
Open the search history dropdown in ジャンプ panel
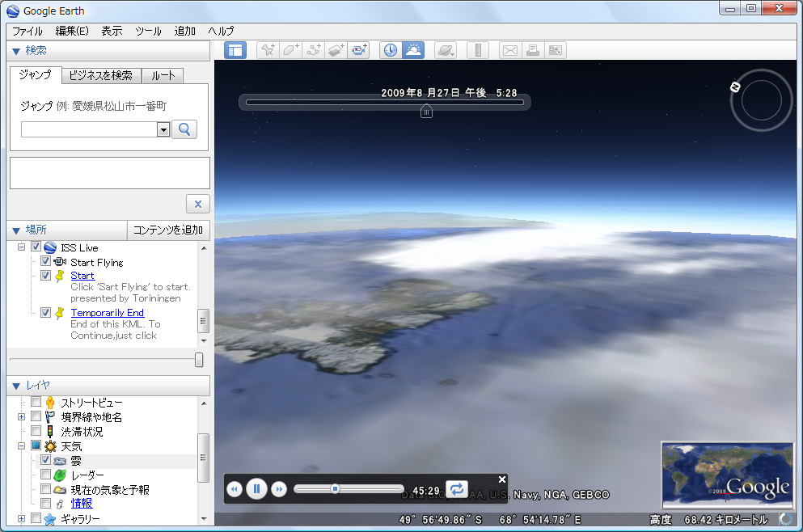tap(162, 129)
